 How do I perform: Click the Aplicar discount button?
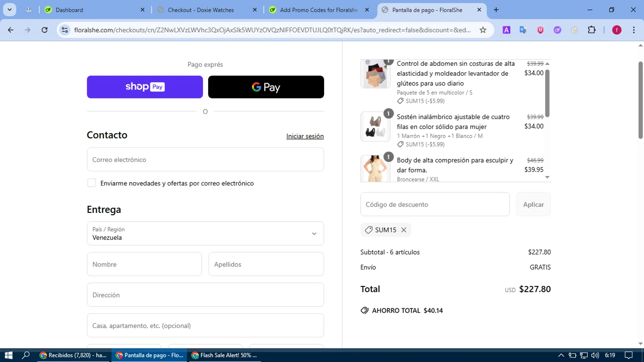[x=533, y=204]
